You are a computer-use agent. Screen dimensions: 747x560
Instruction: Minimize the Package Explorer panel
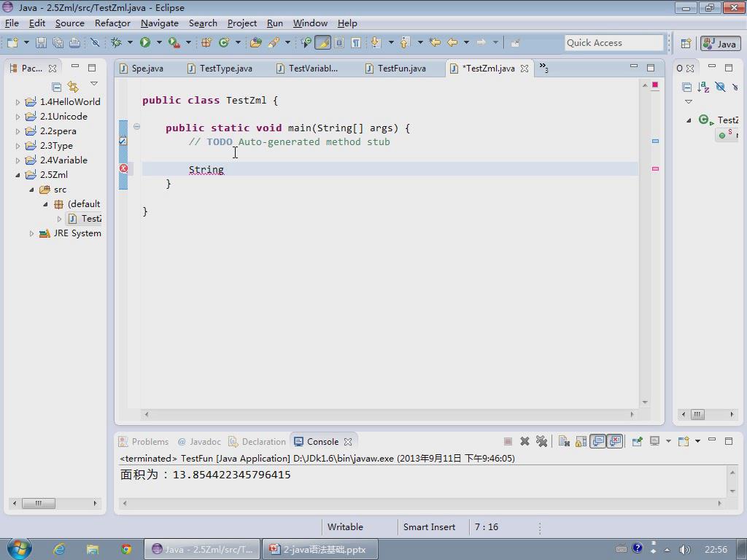coord(75,66)
